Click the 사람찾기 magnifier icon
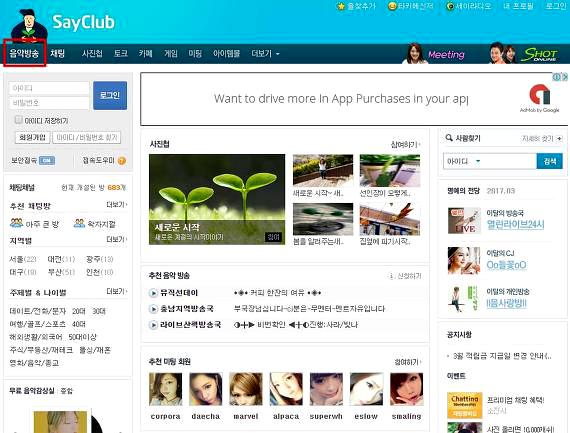The image size is (570, 433). pos(449,137)
